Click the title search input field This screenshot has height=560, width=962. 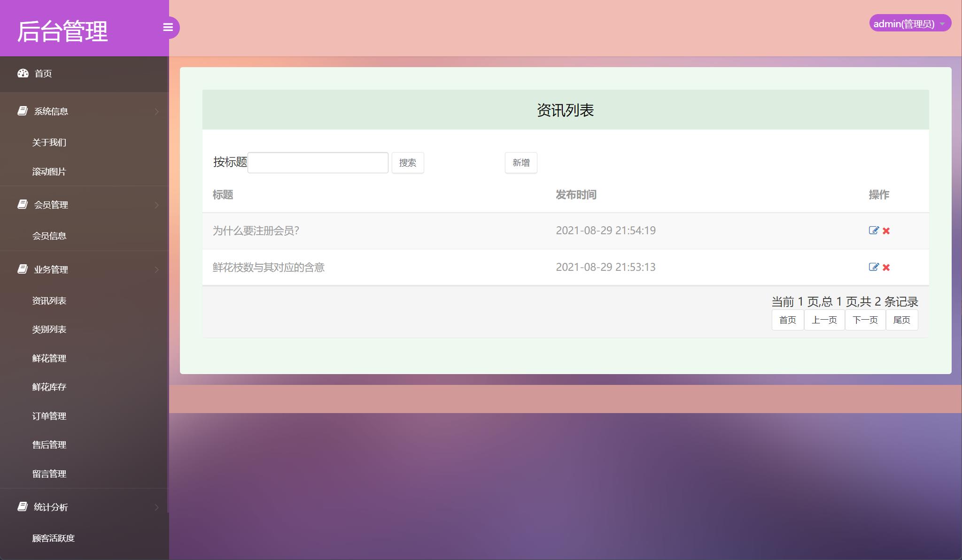pyautogui.click(x=318, y=162)
